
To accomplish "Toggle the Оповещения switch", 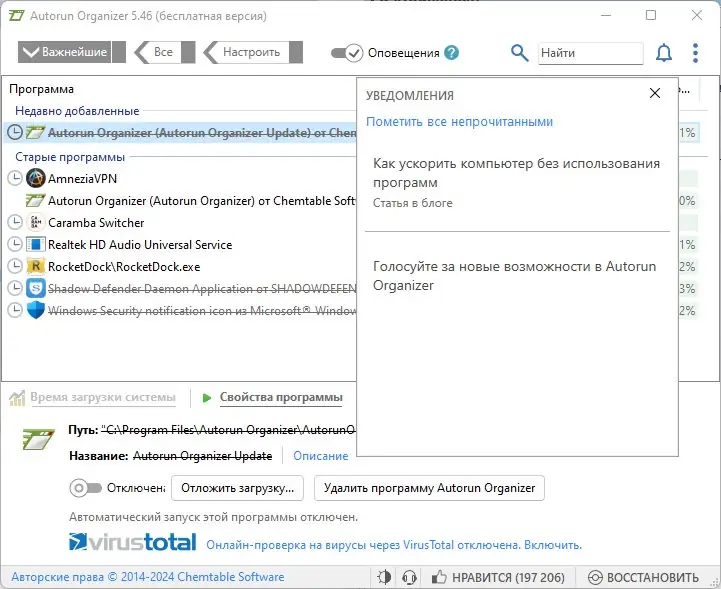I will click(347, 53).
